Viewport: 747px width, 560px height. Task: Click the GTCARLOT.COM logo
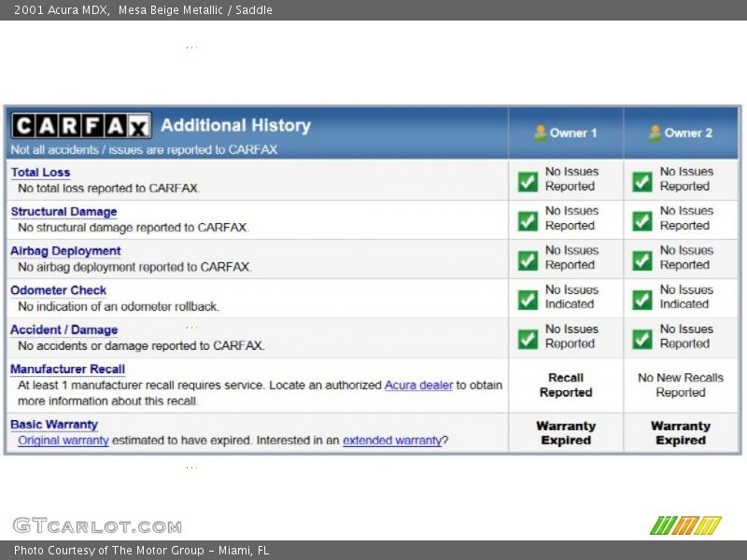(97, 525)
